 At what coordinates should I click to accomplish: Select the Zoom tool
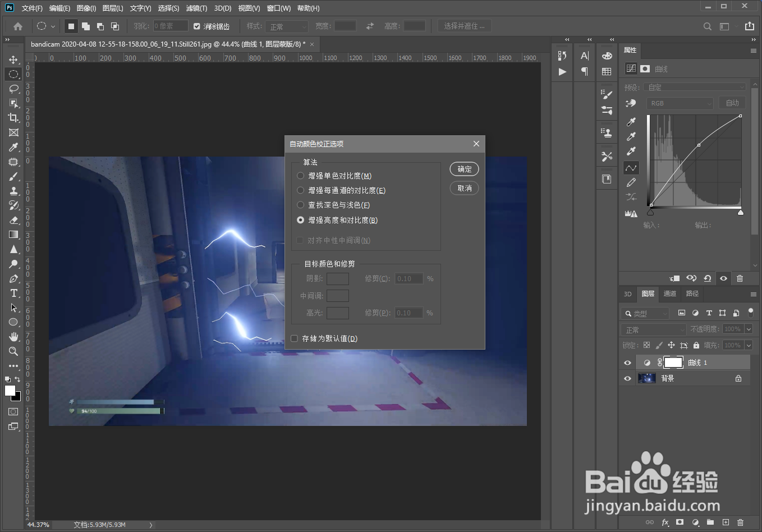(x=13, y=351)
